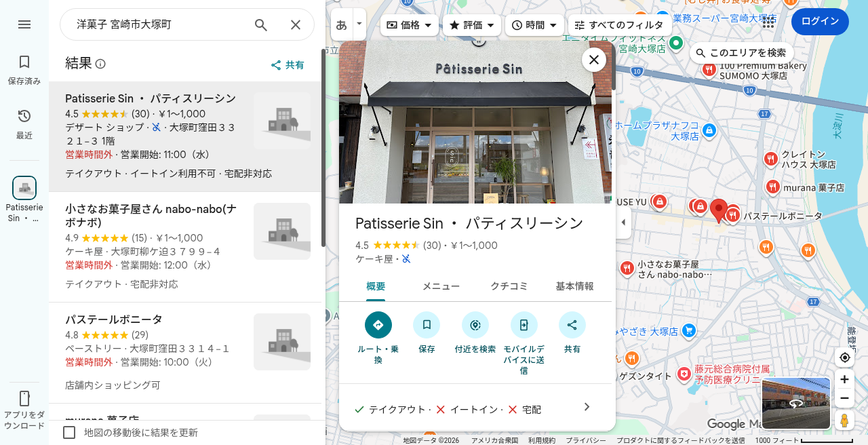Zoom in the map with plus
Viewport: 868px width, 445px height.
coord(844,379)
